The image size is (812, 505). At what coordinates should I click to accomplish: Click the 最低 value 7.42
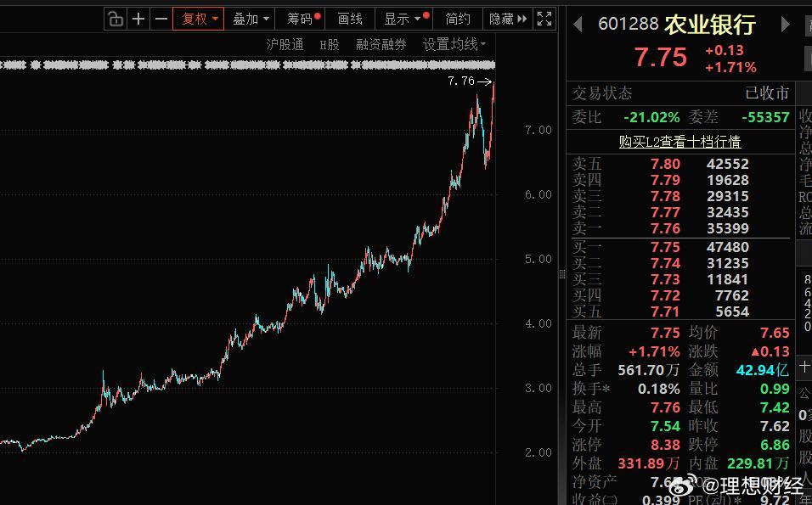point(775,407)
